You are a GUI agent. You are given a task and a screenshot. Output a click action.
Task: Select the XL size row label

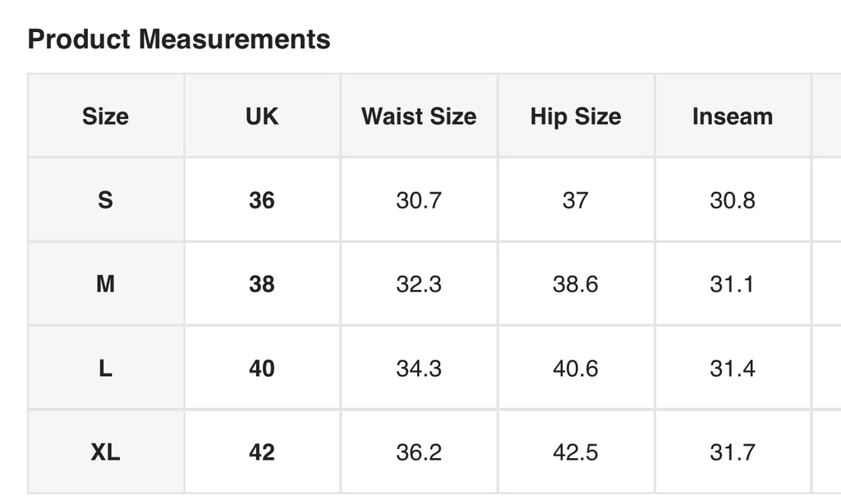coord(106,452)
